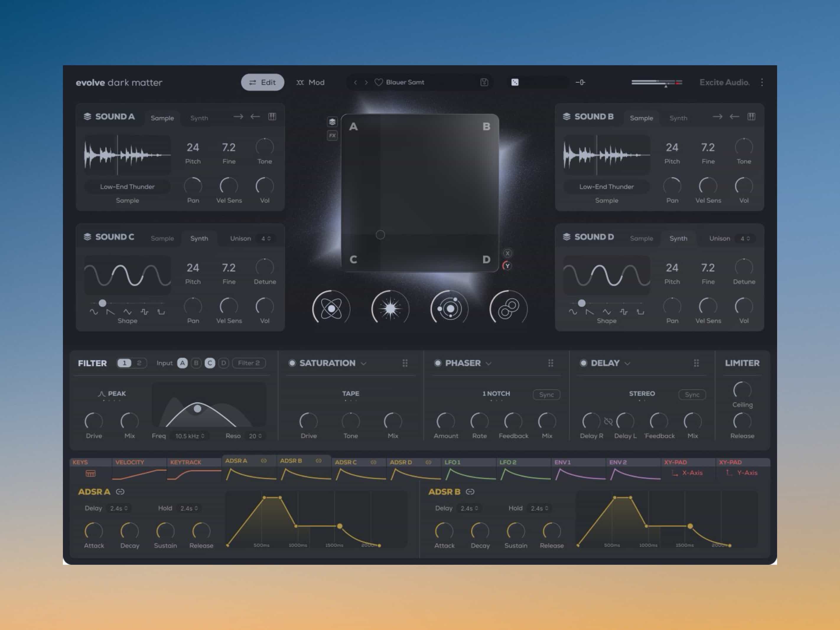The width and height of the screenshot is (840, 630).
Task: Click filter Reso 20 stepper
Action: tap(255, 436)
